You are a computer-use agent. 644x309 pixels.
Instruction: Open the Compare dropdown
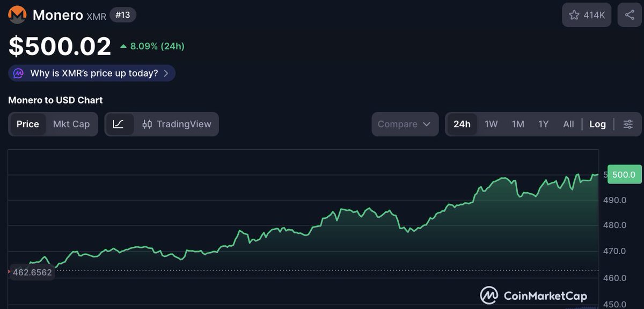[405, 124]
